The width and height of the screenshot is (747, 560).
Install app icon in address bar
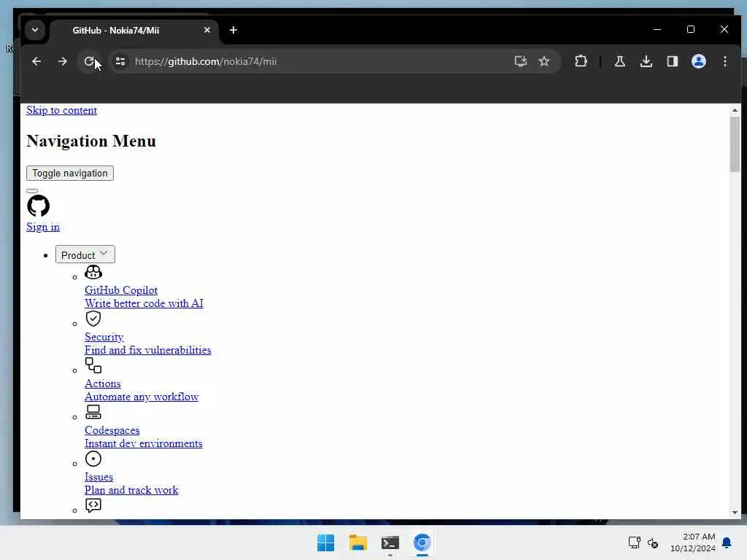coord(521,61)
